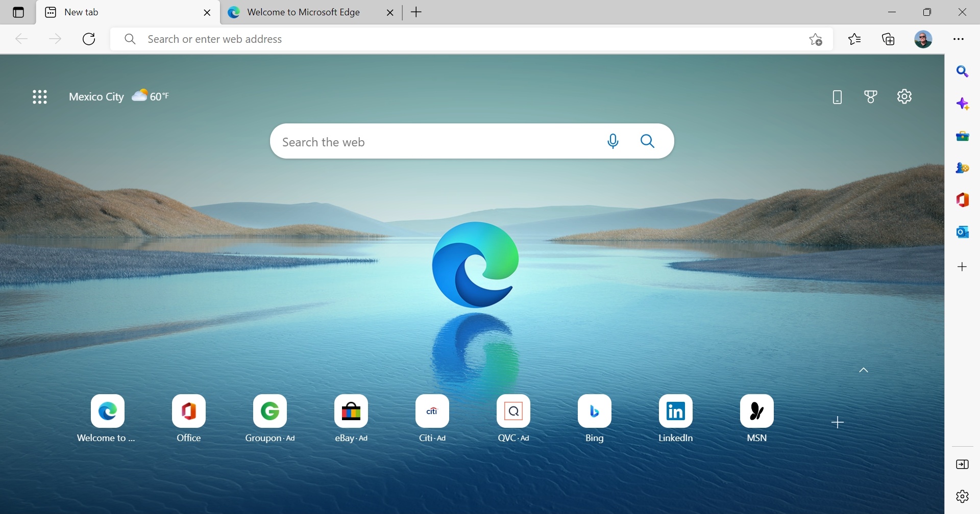The height and width of the screenshot is (514, 980).
Task: Collapse quick links with the chevron
Action: [x=864, y=370]
